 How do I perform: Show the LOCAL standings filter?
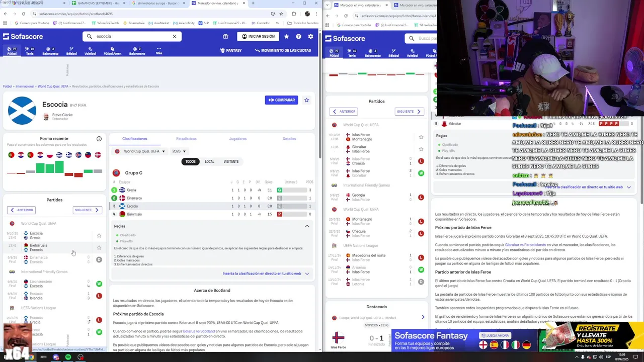209,161
